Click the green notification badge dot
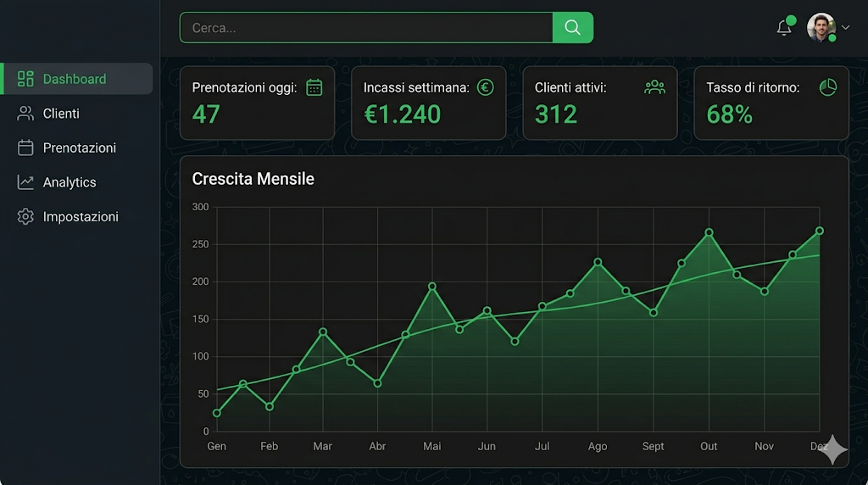 click(x=792, y=20)
